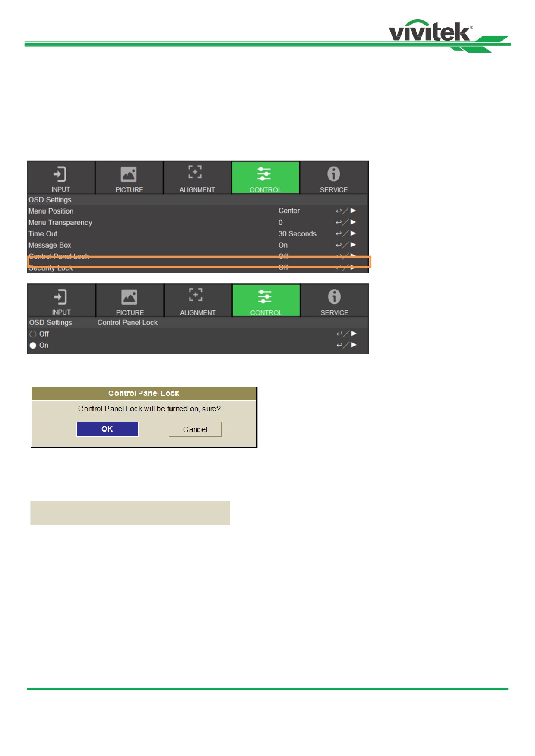Select the green CONTROL sliders icon in the upper menu

click(x=264, y=174)
